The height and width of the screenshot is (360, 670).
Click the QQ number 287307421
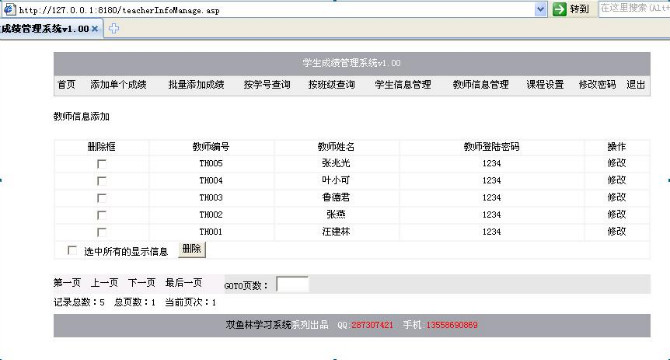[372, 325]
